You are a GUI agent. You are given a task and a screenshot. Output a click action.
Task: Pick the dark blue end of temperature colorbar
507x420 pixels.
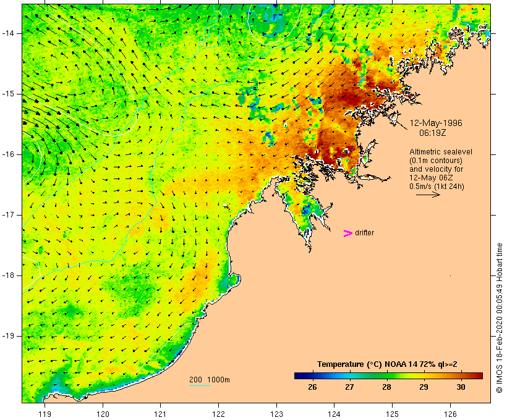tap(298, 376)
